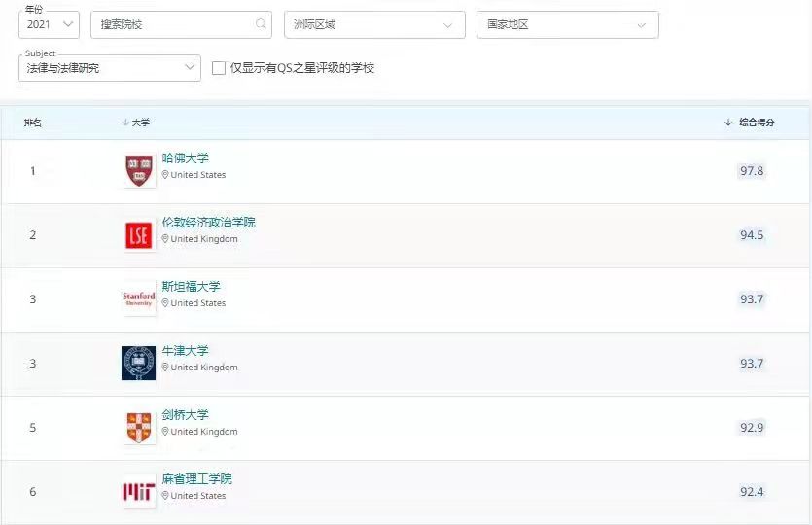
Task: Click the score 93.7 in the 斯坦福大学 row
Action: click(752, 299)
